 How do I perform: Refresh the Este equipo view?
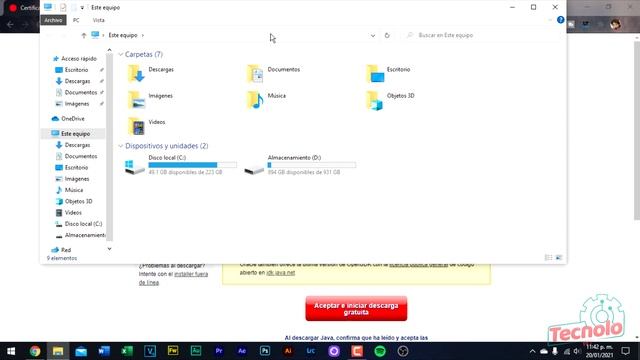tap(387, 36)
